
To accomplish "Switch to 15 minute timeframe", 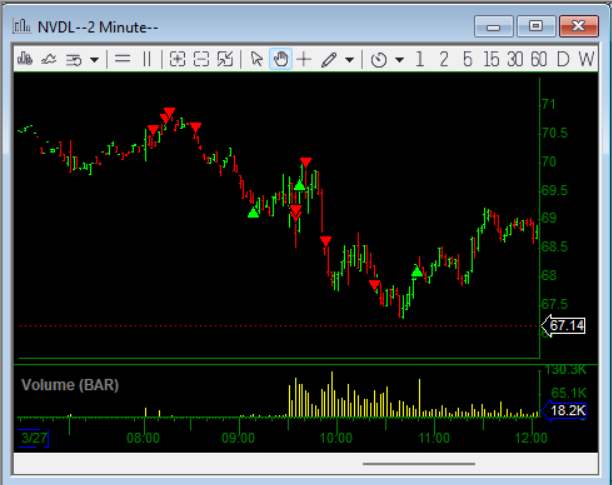I will [491, 59].
